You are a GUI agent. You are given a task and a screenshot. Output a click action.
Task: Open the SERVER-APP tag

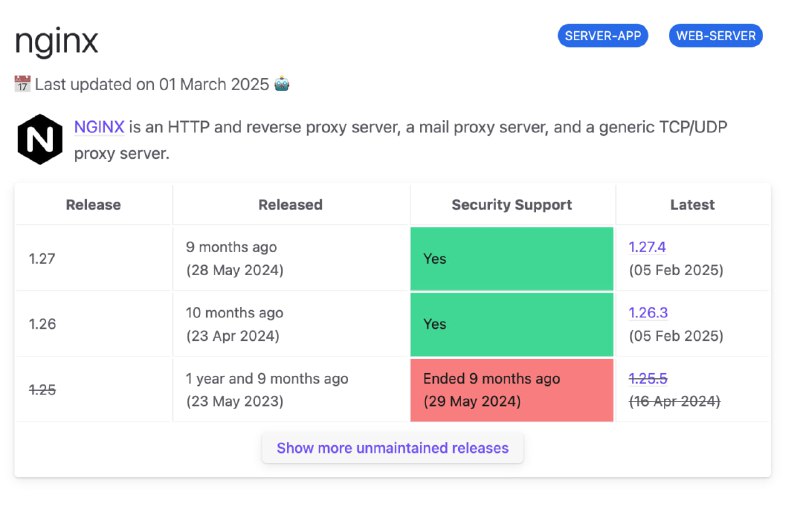603,36
